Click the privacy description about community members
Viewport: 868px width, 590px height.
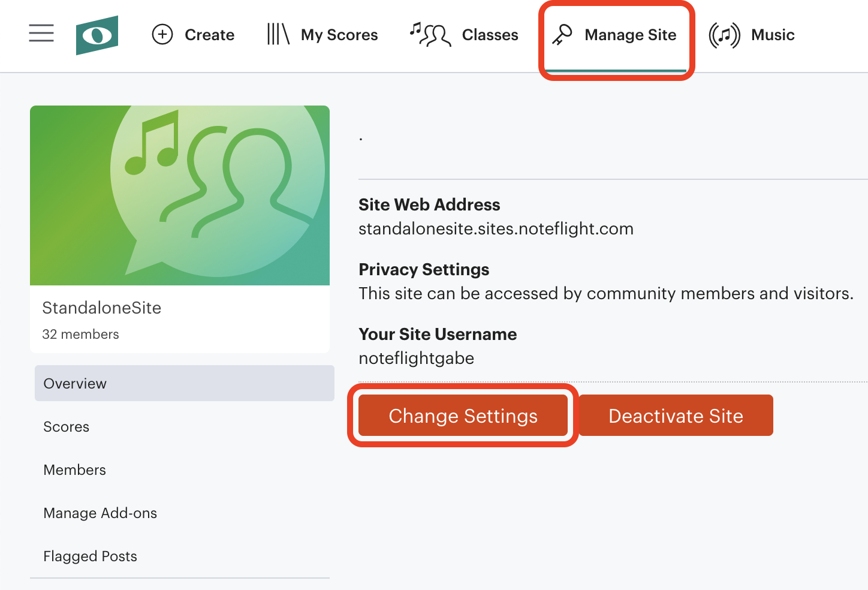tap(606, 294)
